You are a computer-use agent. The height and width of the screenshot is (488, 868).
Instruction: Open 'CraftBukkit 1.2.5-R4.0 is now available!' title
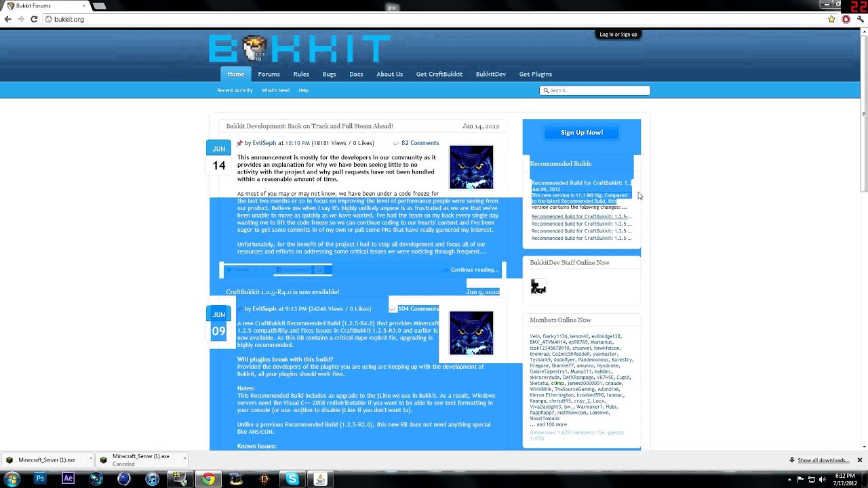[282, 292]
